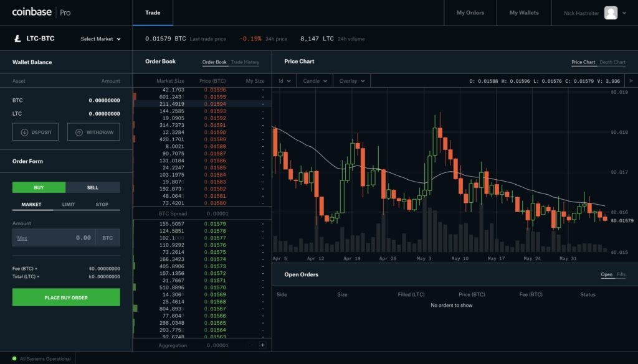The image size is (638, 364).
Task: Click the 0.01579 BTC last trade price
Action: 165,39
